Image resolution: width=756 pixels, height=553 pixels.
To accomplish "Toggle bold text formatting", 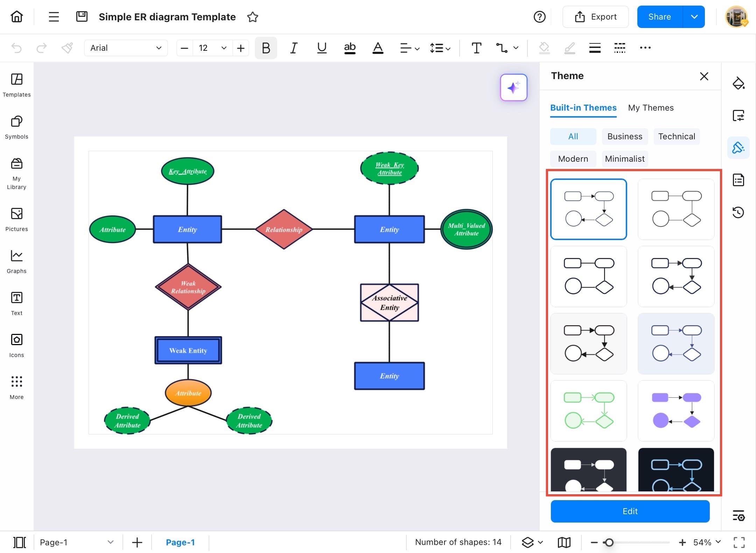I will point(266,48).
